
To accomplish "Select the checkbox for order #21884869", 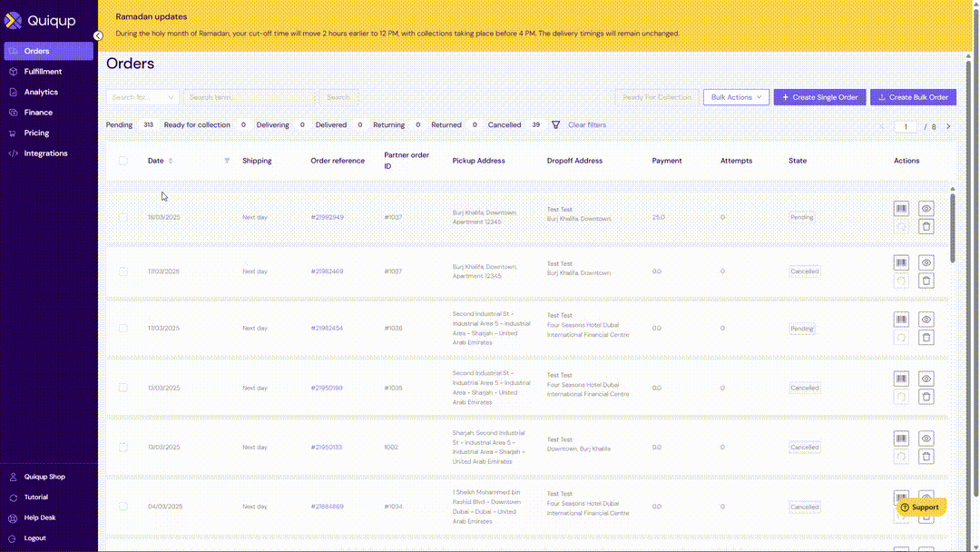I will point(123,507).
